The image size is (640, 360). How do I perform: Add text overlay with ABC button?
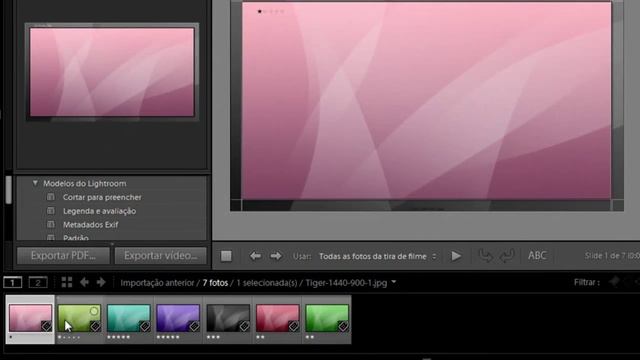point(537,256)
